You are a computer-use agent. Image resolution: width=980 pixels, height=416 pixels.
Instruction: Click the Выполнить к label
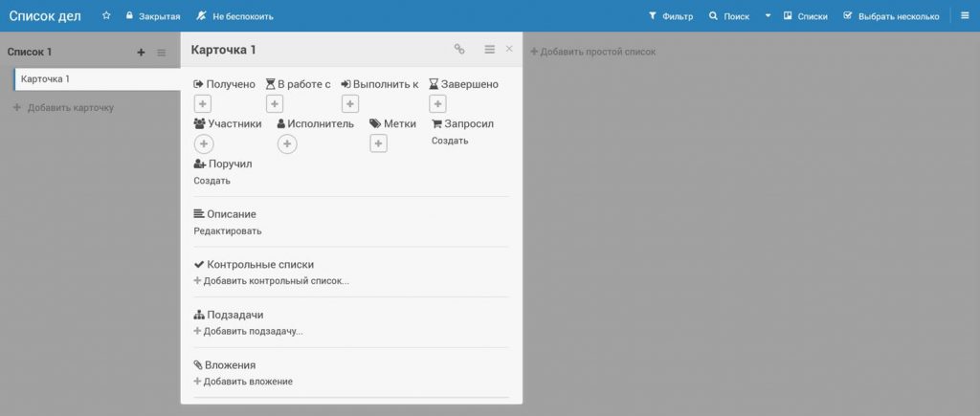pyautogui.click(x=380, y=84)
